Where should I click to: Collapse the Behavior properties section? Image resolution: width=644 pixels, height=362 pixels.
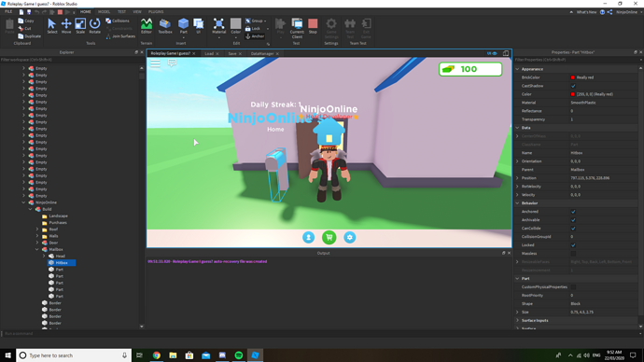click(x=517, y=203)
